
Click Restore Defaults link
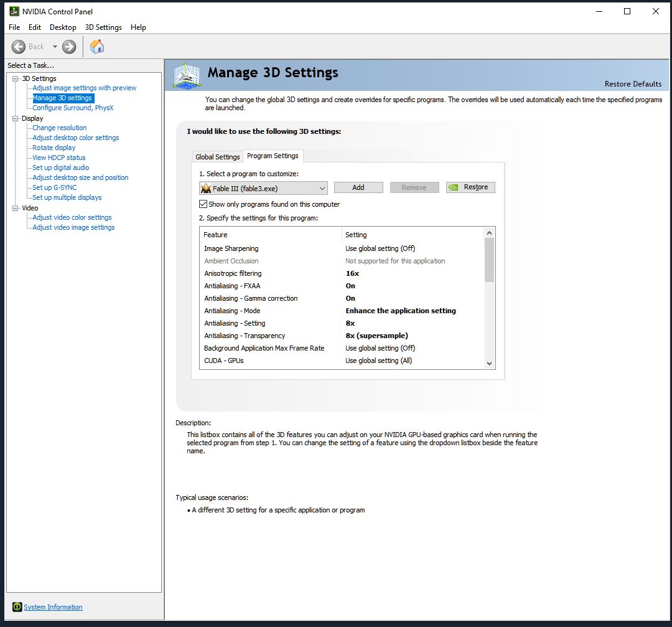633,84
